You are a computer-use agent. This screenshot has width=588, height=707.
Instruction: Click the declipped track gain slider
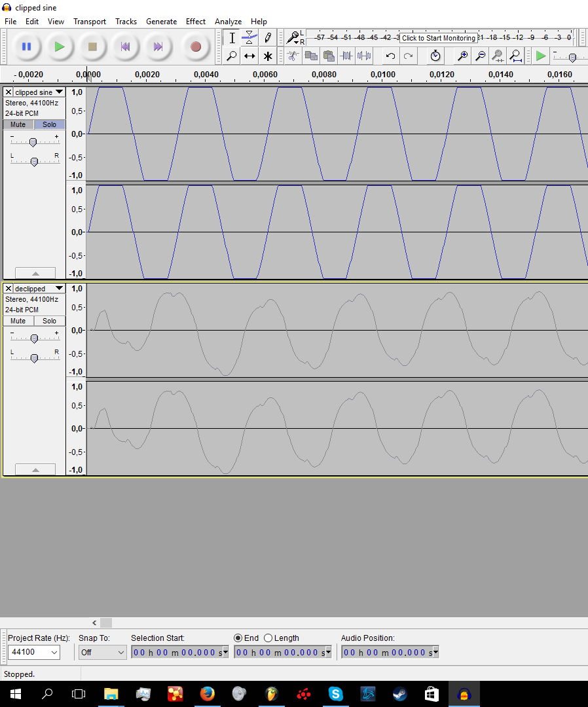coord(34,338)
